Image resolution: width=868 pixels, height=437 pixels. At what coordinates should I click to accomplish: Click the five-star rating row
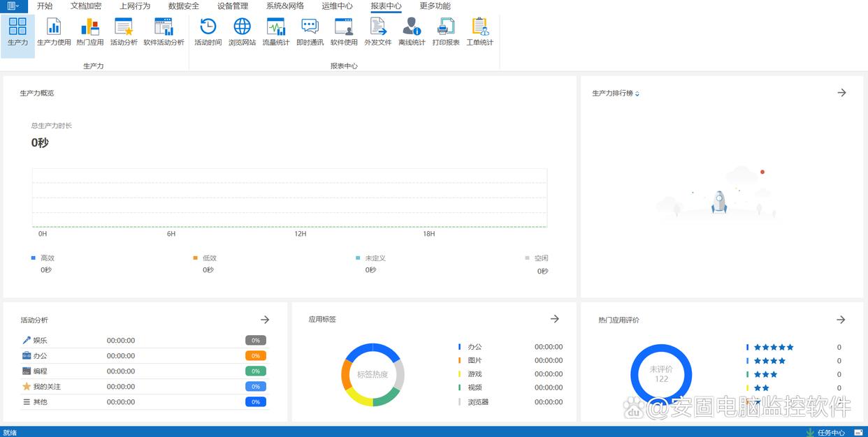coord(773,347)
